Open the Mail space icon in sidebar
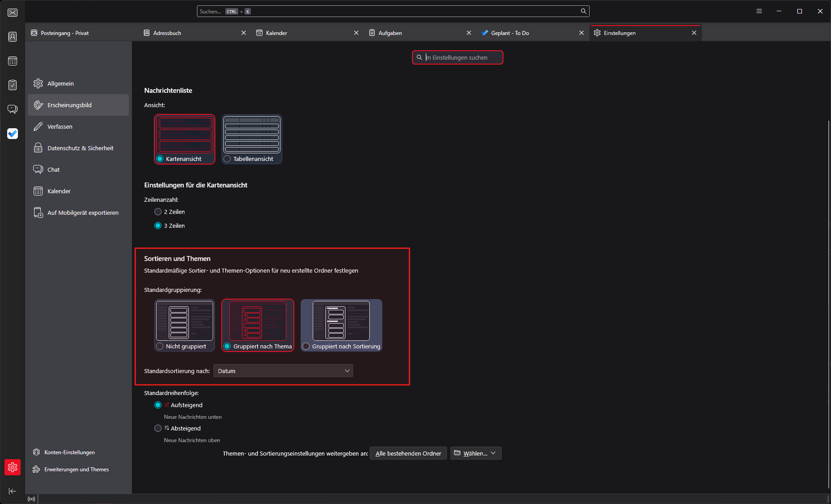This screenshot has height=504, width=831. point(13,13)
